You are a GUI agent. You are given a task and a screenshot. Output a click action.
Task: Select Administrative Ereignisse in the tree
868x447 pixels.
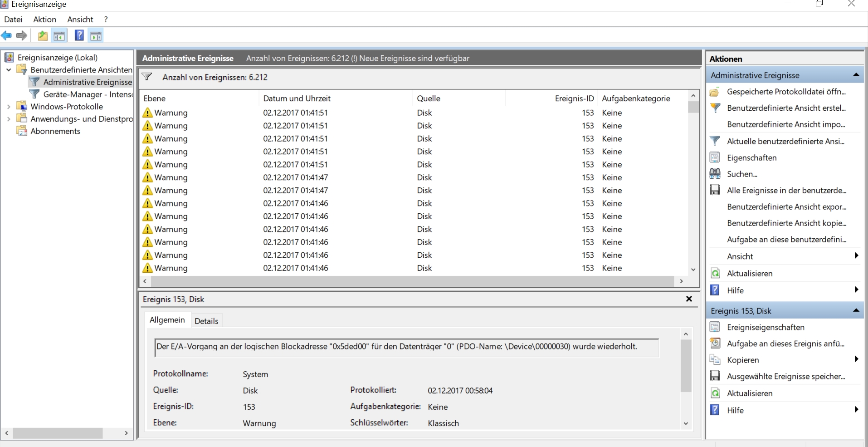88,82
